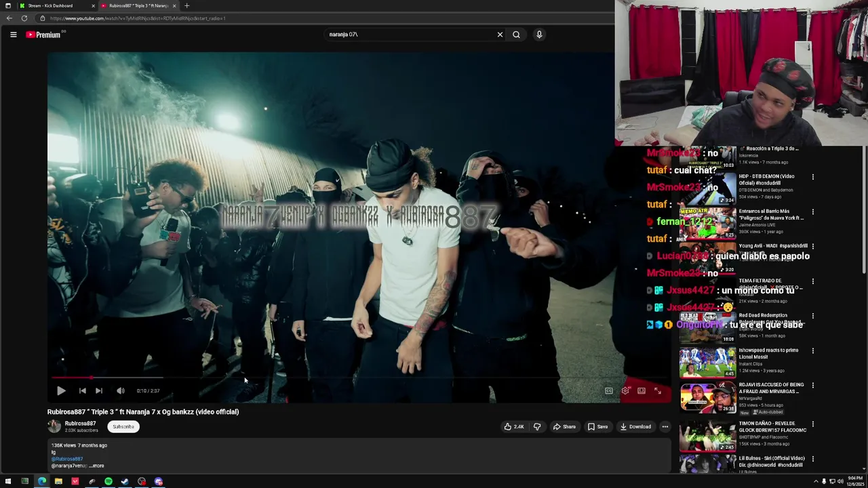Open Young Avil - WADI video title
This screenshot has width=868, height=488.
coord(773,246)
